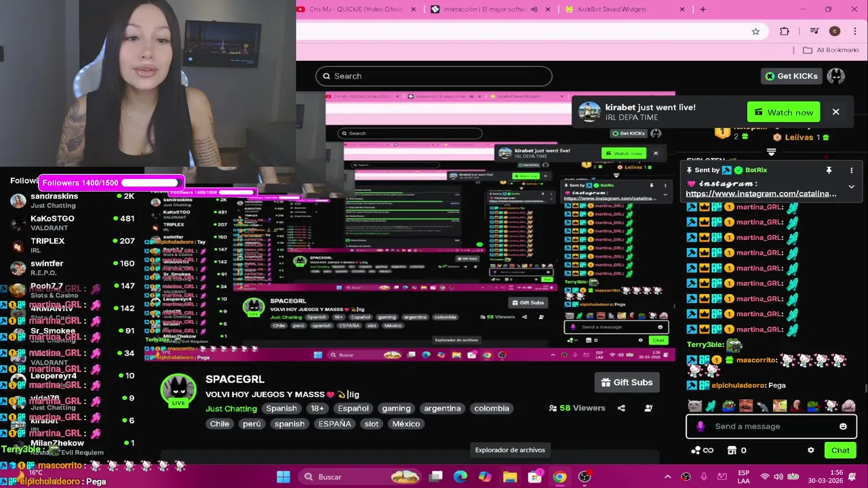This screenshot has width=868, height=488.
Task: Click the follow user icon beside viewers
Action: [x=648, y=408]
